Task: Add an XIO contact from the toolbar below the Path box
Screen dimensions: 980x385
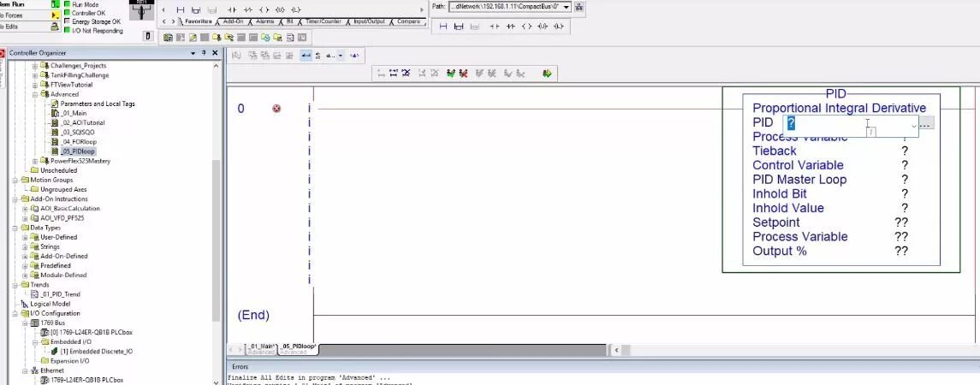Action: coord(511,27)
